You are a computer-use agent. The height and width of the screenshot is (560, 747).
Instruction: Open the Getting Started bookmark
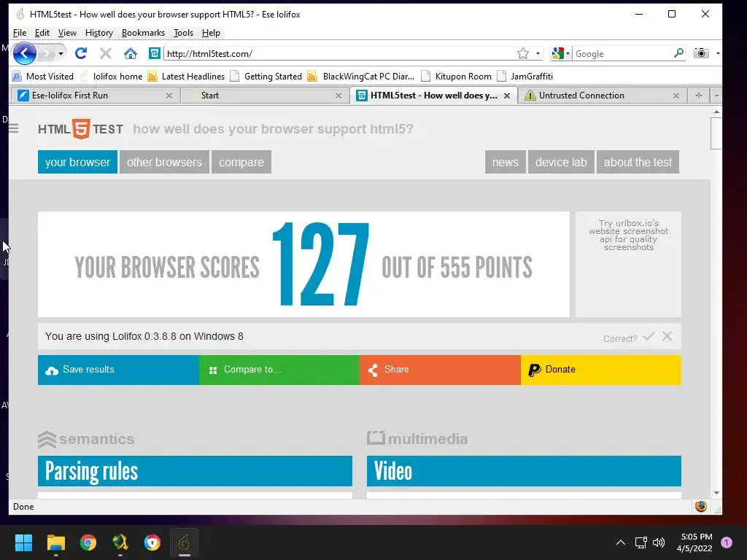pos(266,76)
